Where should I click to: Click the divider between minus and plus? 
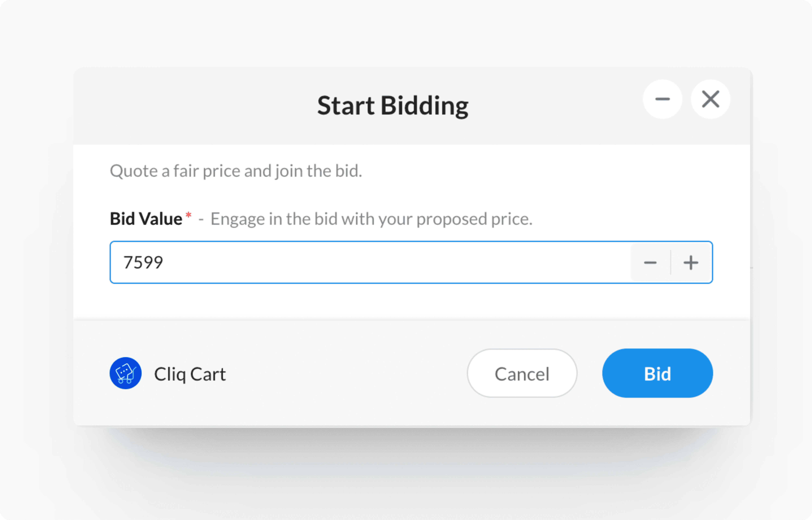671,262
